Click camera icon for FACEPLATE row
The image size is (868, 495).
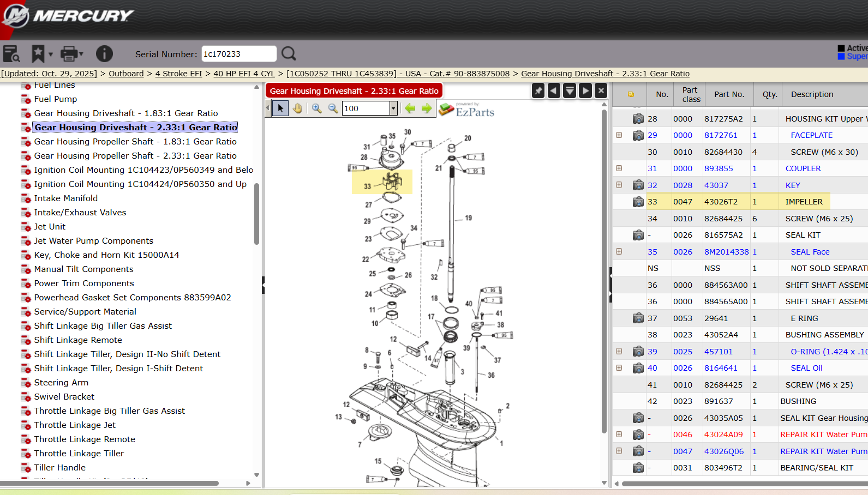[x=638, y=135]
